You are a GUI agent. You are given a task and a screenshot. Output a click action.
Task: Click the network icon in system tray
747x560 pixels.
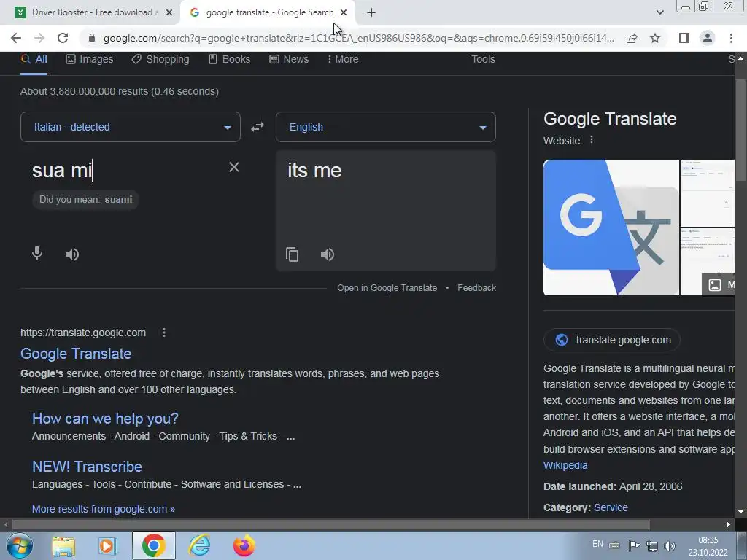651,546
